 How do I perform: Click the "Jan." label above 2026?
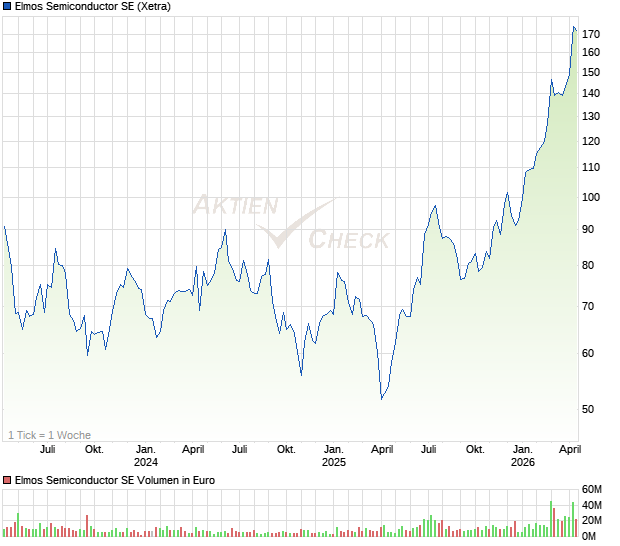[x=523, y=450]
